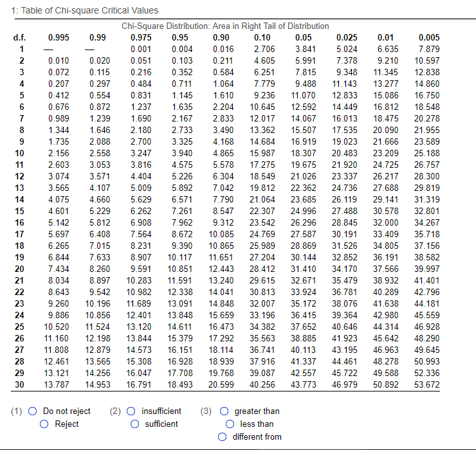Click the value 49.645 in row 27
This screenshot has width=476, height=450.
pyautogui.click(x=427, y=350)
